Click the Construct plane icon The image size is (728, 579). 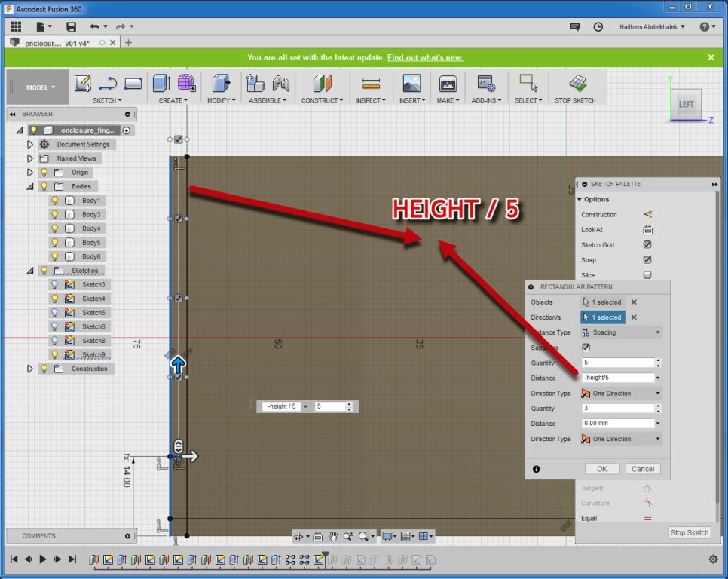323,84
